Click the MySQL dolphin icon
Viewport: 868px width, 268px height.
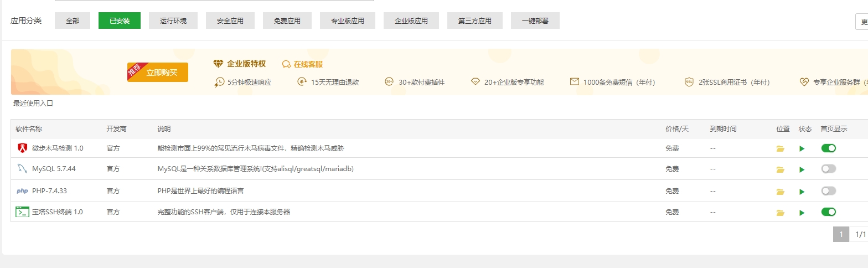tap(22, 169)
